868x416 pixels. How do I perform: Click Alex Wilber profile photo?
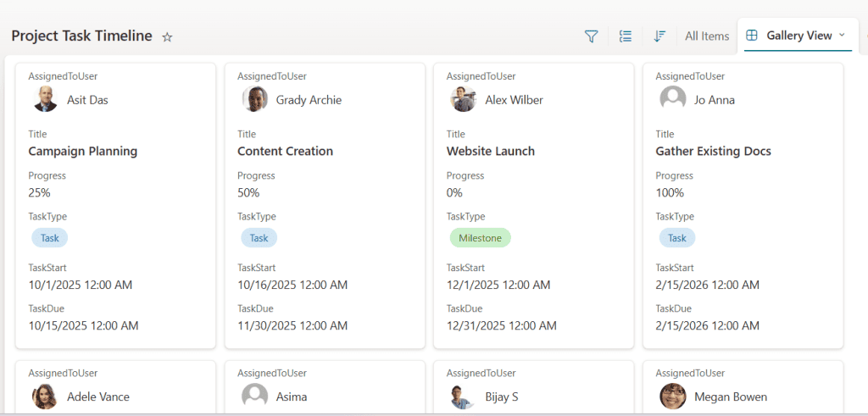pos(464,99)
